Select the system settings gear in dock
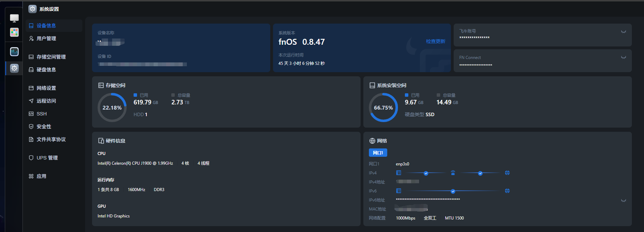This screenshot has width=644, height=232. pos(14,68)
